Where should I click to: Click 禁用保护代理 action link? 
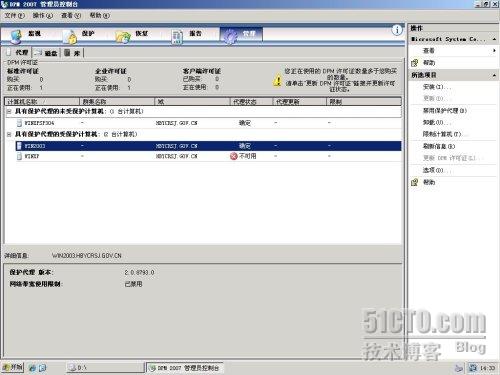click(445, 110)
